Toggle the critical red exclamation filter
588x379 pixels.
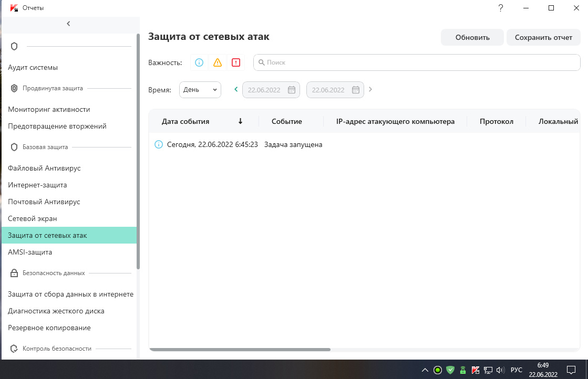tap(236, 62)
